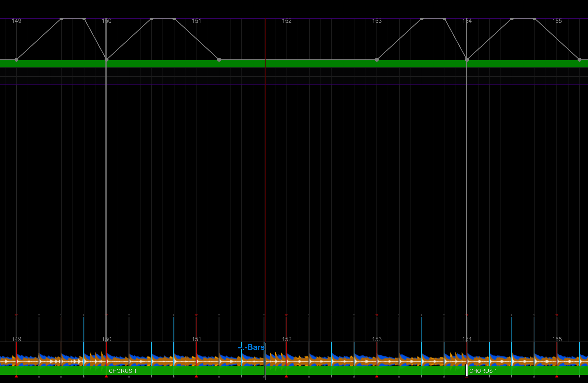Viewport: 588px width, 383px height.
Task: Click bar number 149 above the waveform
Action: pyautogui.click(x=17, y=339)
